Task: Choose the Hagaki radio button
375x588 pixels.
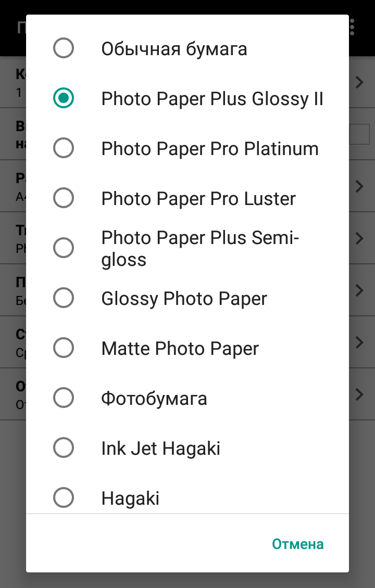Action: (64, 498)
